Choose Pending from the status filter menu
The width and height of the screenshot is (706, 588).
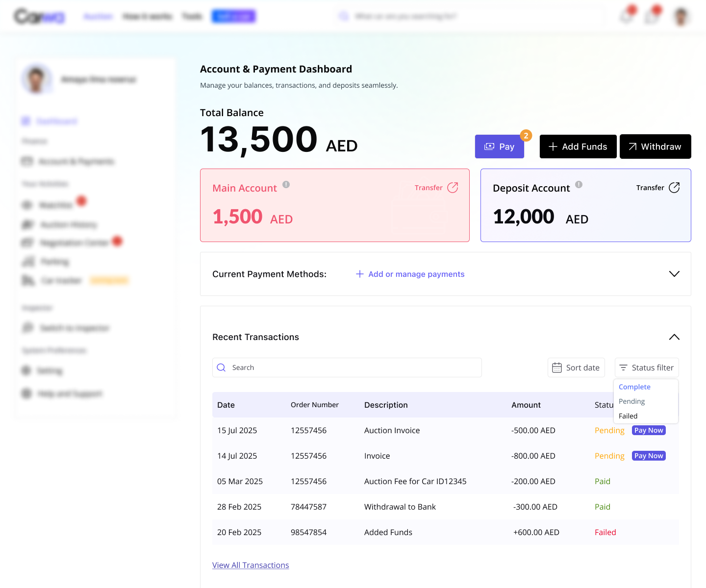631,401
